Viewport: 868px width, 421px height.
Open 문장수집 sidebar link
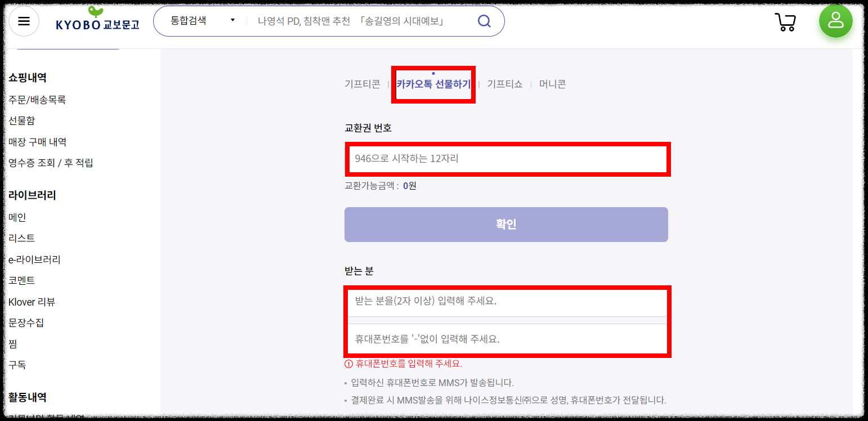[x=26, y=323]
